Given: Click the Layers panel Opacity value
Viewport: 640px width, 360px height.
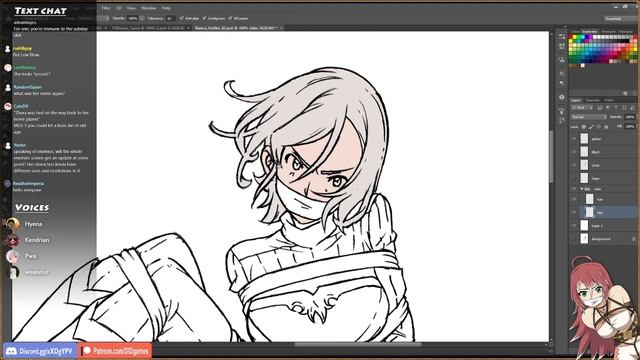Looking at the screenshot, I should pyautogui.click(x=630, y=117).
